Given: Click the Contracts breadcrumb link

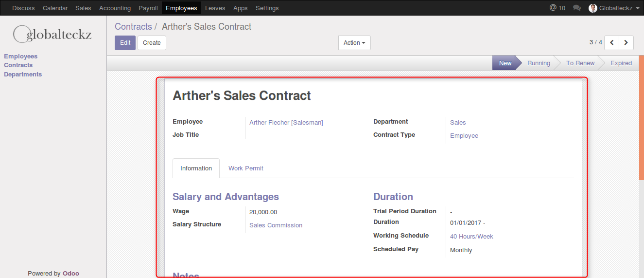Looking at the screenshot, I should [133, 27].
